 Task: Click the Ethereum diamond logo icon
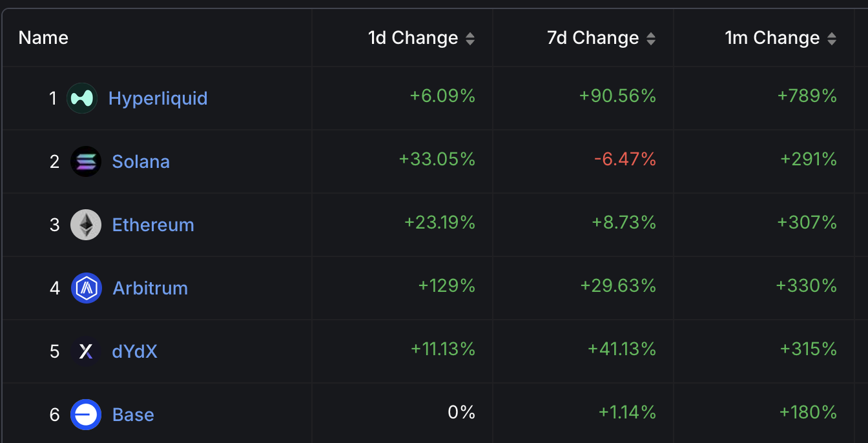click(x=86, y=225)
